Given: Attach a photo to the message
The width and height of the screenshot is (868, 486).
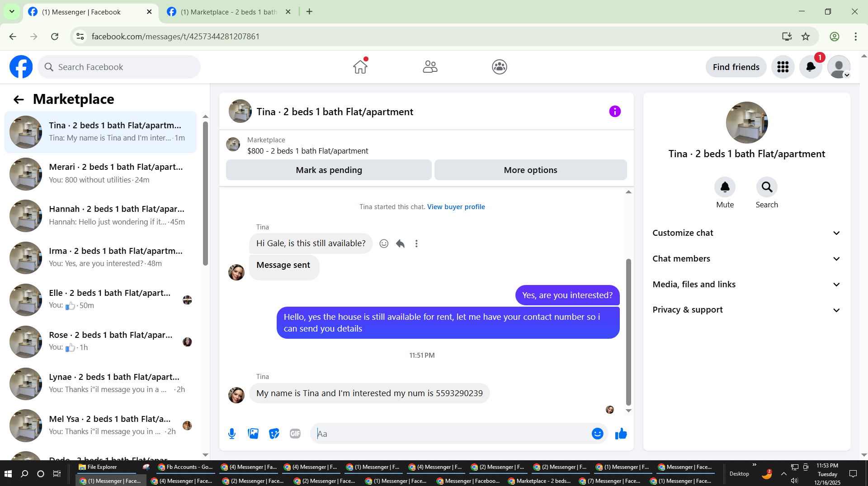Looking at the screenshot, I should pos(253,434).
